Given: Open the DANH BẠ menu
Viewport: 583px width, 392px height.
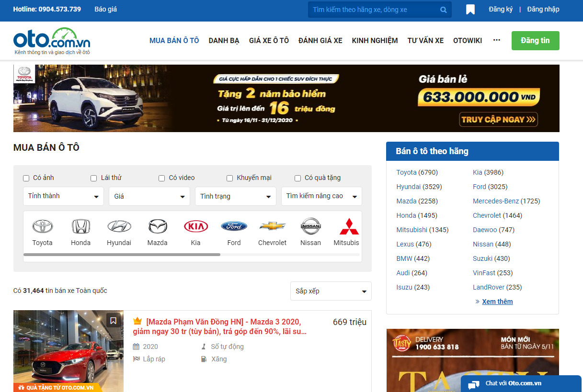Looking at the screenshot, I should click(x=224, y=41).
